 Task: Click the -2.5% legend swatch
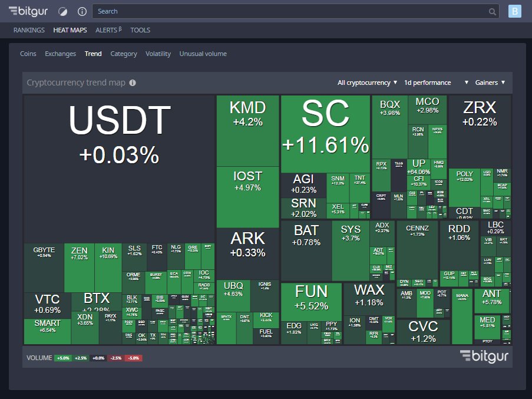pyautogui.click(x=116, y=358)
